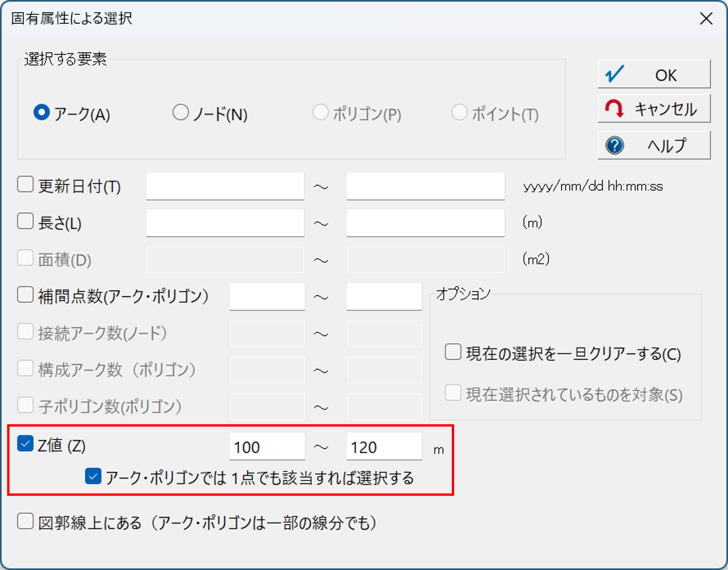The image size is (728, 570).
Task: Enable the 長さ(L) checkbox
Action: [25, 221]
